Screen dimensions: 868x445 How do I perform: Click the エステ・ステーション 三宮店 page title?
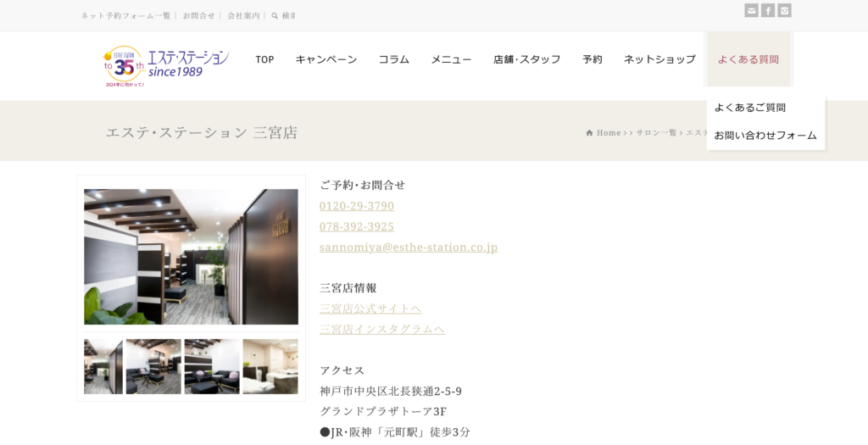point(202,133)
